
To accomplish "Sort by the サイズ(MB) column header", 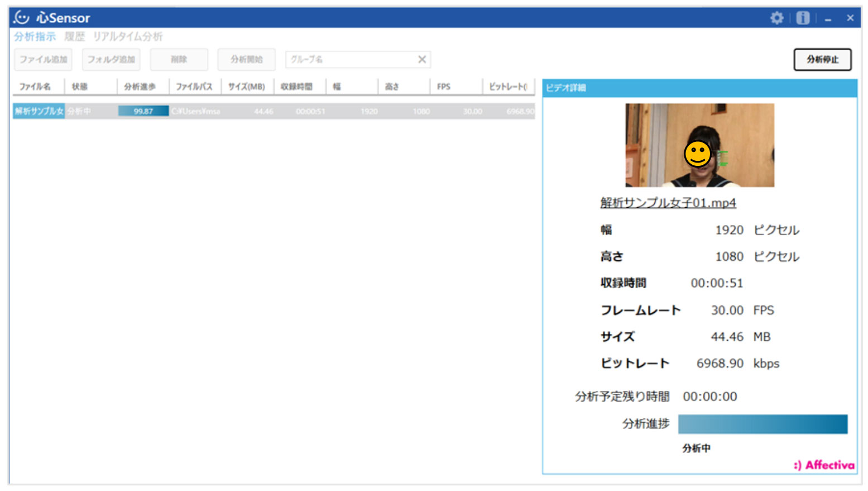I will pos(246,87).
